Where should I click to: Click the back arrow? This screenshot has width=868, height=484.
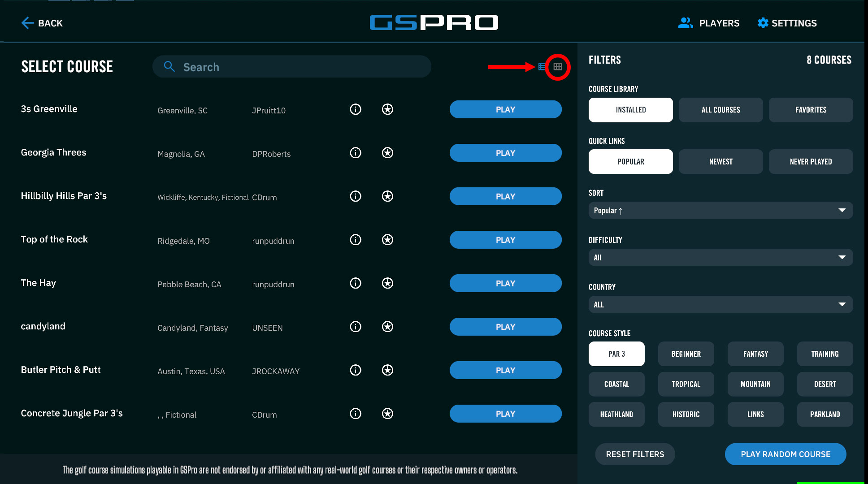click(28, 23)
